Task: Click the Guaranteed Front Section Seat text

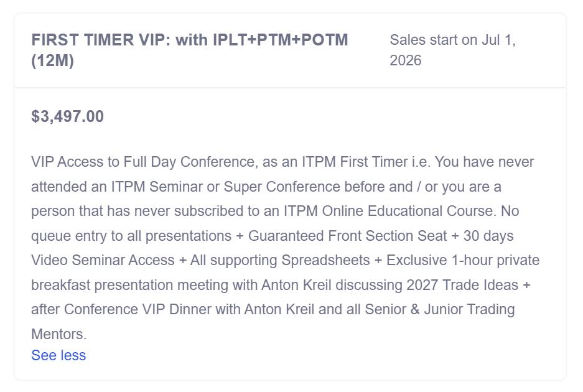Action: (x=347, y=236)
